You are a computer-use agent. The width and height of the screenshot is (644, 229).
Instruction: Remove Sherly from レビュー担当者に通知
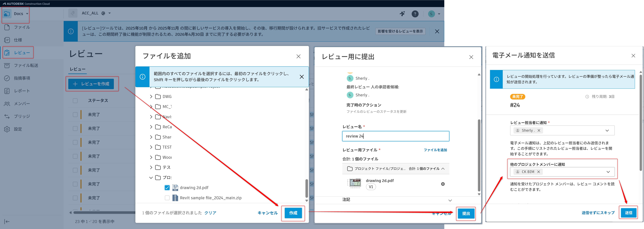pyautogui.click(x=539, y=131)
